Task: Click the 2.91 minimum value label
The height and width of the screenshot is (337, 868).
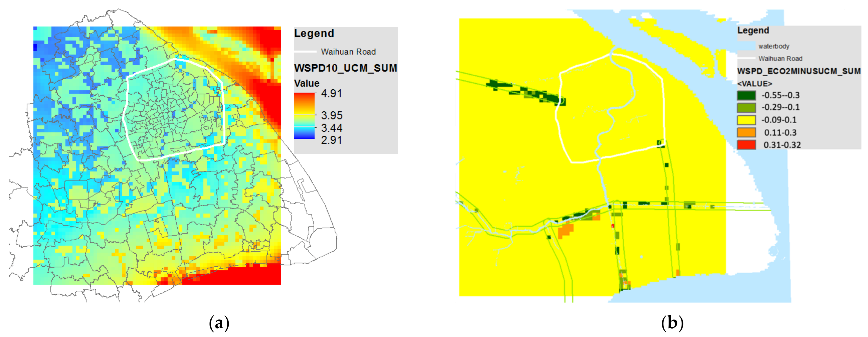Action: pyautogui.click(x=332, y=140)
